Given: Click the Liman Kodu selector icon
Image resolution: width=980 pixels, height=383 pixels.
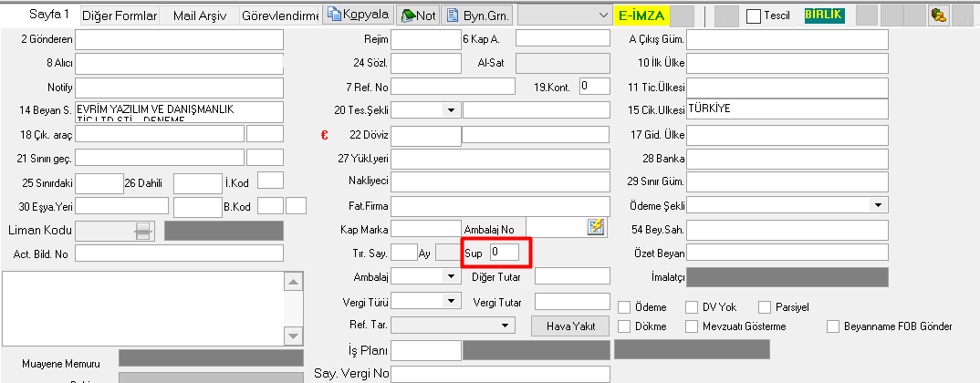Looking at the screenshot, I should click(x=142, y=231).
